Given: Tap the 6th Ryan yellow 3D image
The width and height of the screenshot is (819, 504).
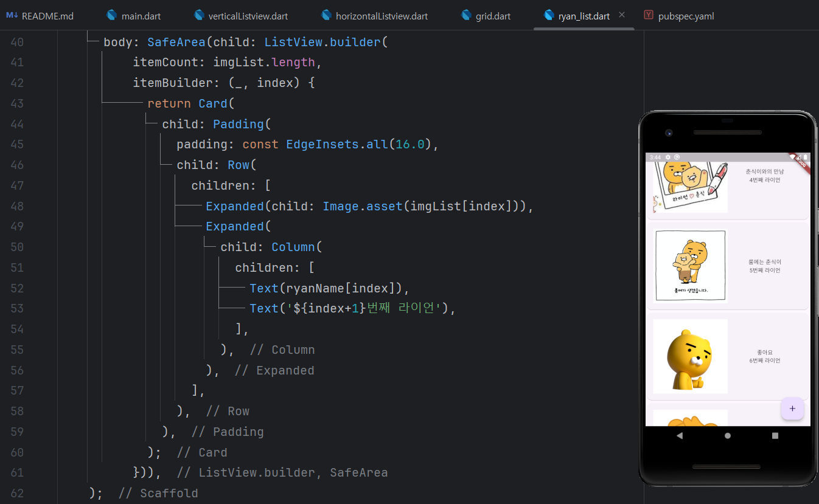Looking at the screenshot, I should coord(690,356).
